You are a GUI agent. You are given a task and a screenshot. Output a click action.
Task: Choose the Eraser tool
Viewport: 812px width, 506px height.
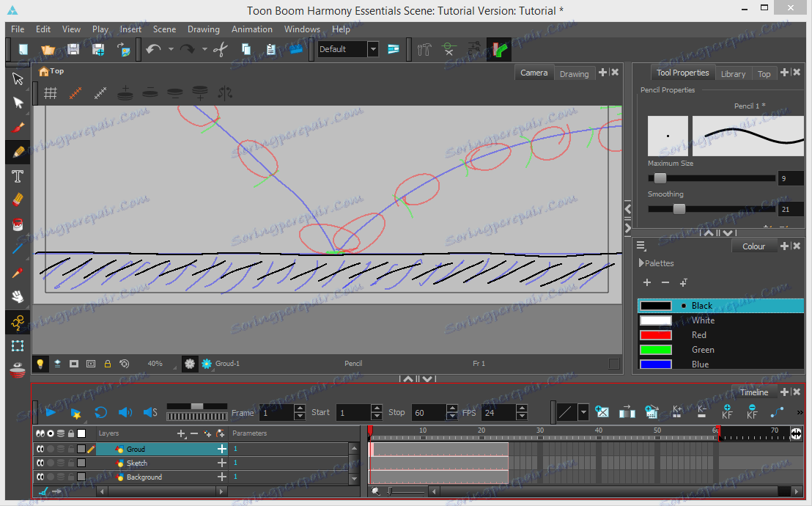18,200
